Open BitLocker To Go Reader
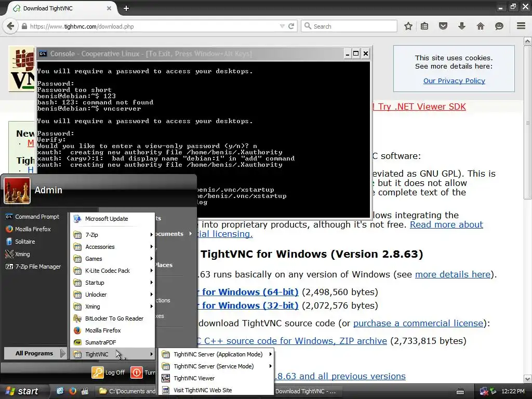The width and height of the screenshot is (532, 399). pos(113,318)
